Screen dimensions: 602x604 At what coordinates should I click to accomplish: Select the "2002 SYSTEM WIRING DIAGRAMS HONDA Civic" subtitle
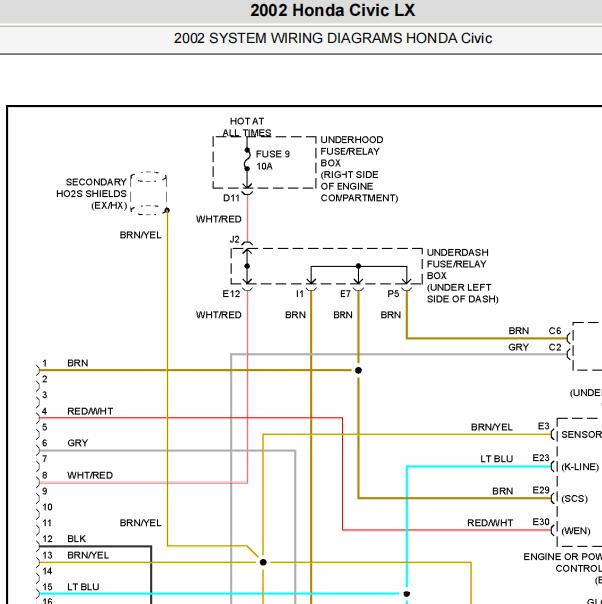(333, 38)
